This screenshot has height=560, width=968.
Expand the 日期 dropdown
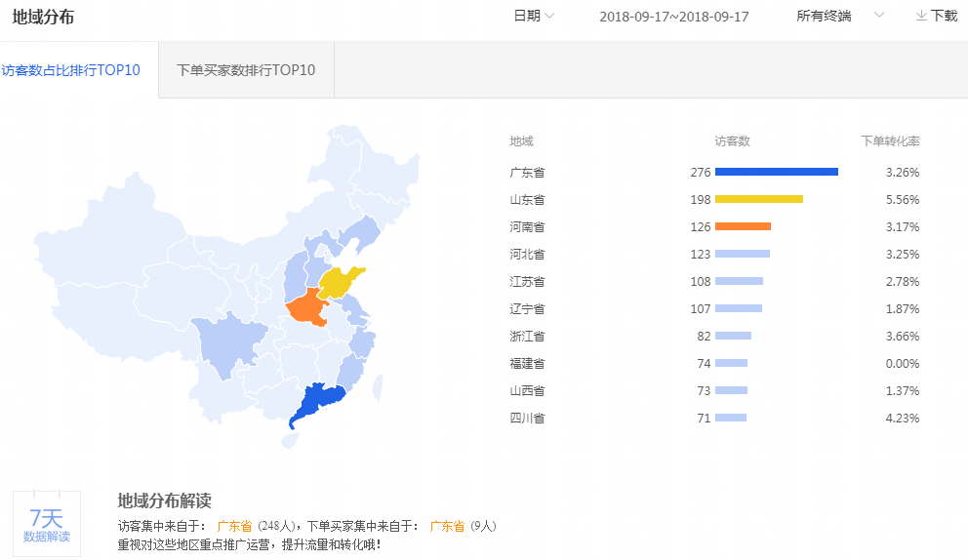coord(534,16)
